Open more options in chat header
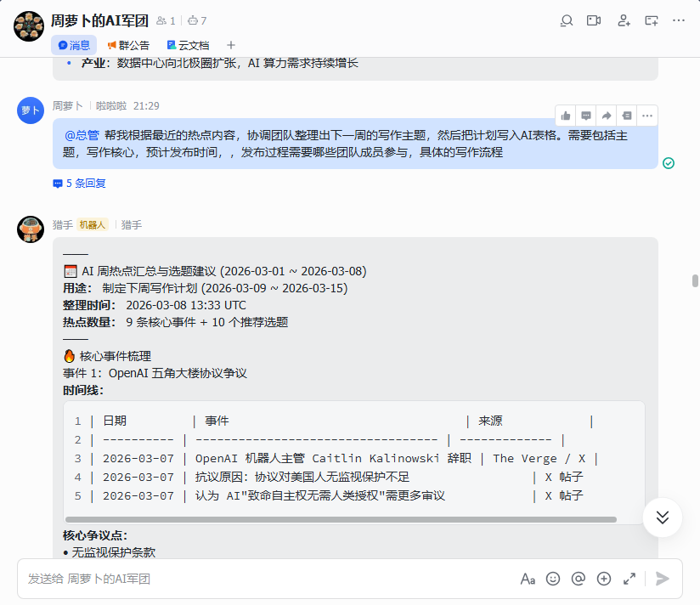Screen dimensions: 700x605 click(x=679, y=20)
